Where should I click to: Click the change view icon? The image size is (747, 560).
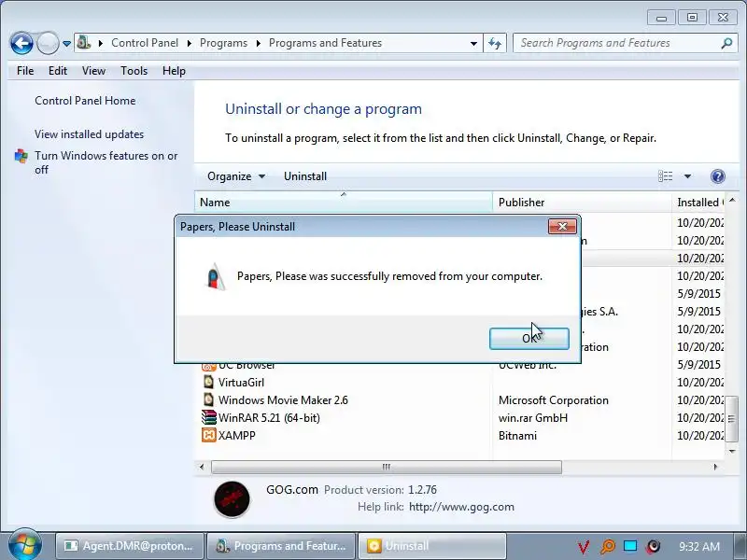[666, 176]
